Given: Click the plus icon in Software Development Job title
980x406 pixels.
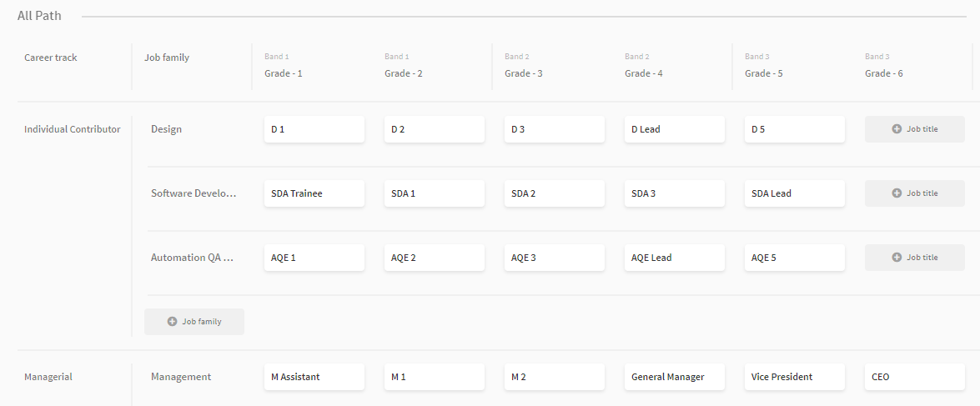Looking at the screenshot, I should tap(897, 193).
